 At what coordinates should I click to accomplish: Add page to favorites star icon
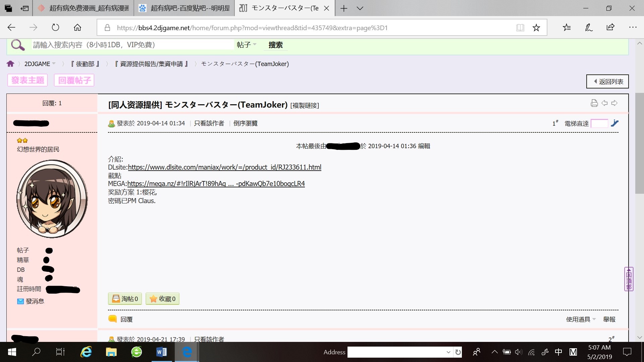click(536, 28)
